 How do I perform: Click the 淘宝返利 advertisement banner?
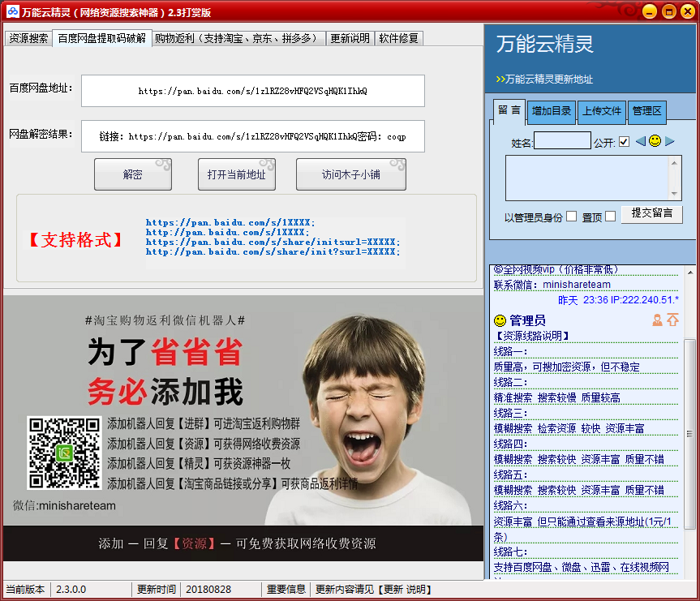243,428
